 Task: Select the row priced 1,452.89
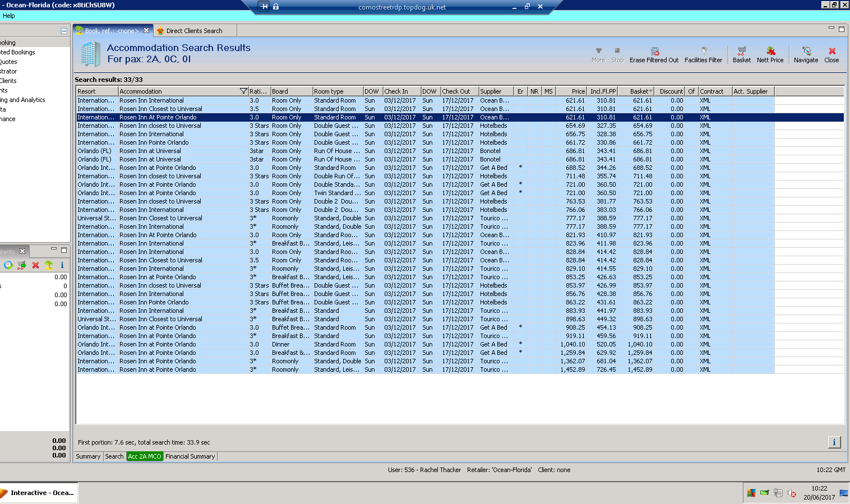coord(460,369)
